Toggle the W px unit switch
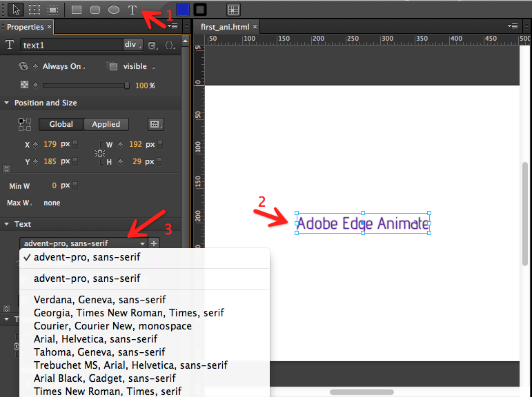This screenshot has height=397, width=532. (160, 145)
